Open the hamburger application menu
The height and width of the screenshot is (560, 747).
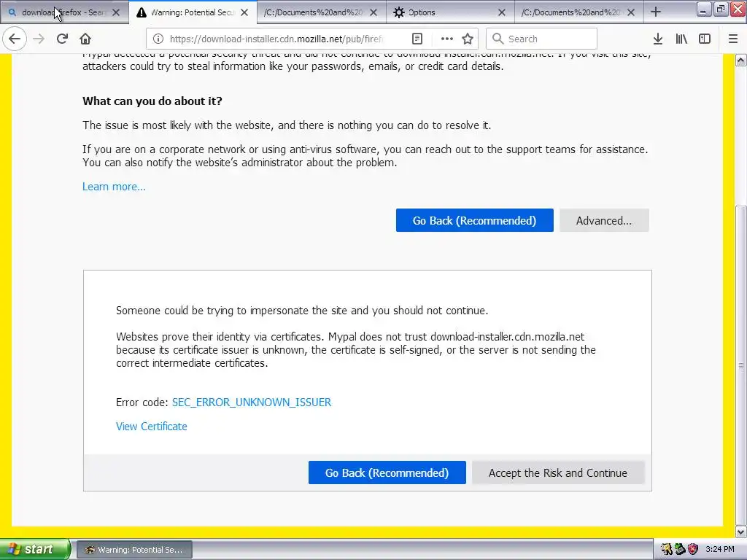(x=733, y=39)
